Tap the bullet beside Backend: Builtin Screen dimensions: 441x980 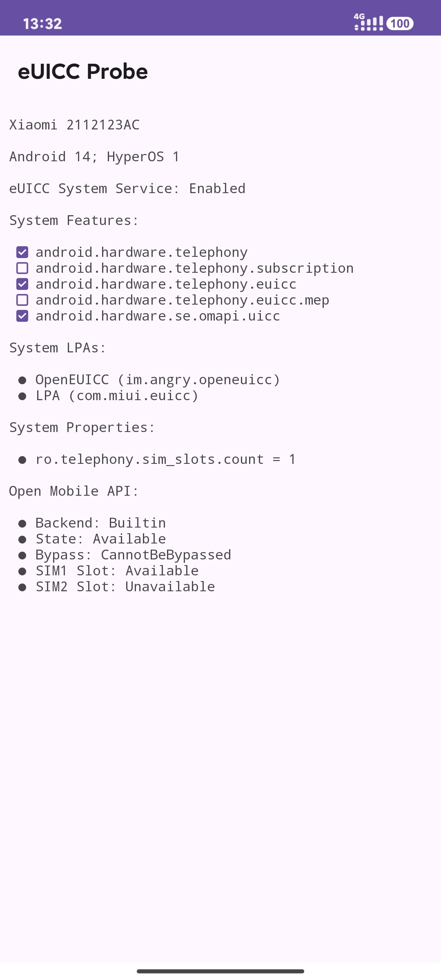click(x=22, y=524)
